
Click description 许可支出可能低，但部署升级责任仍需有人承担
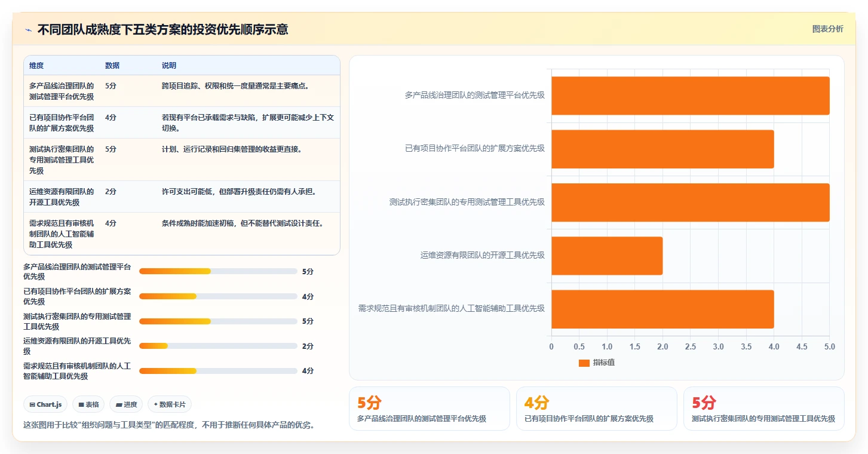(x=240, y=192)
